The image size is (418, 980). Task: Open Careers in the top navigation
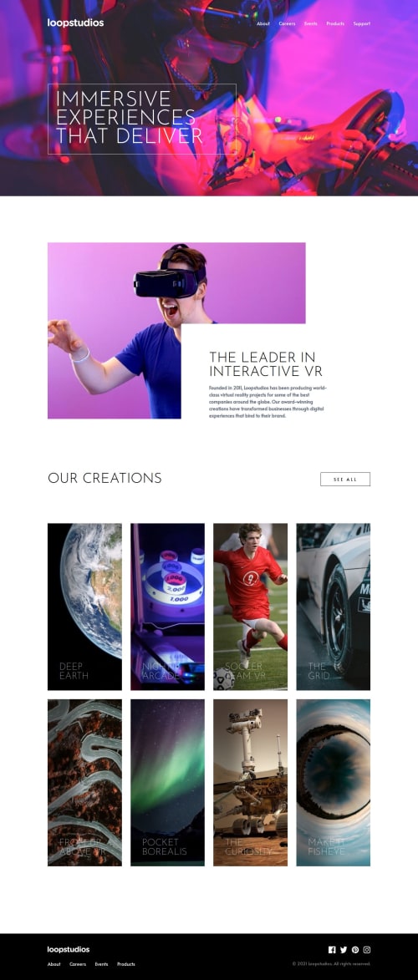(x=287, y=23)
